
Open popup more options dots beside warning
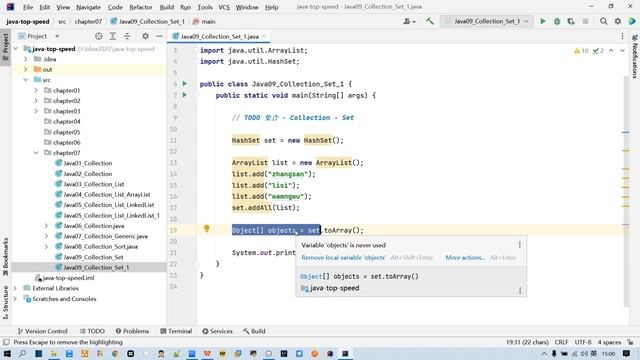[x=520, y=244]
